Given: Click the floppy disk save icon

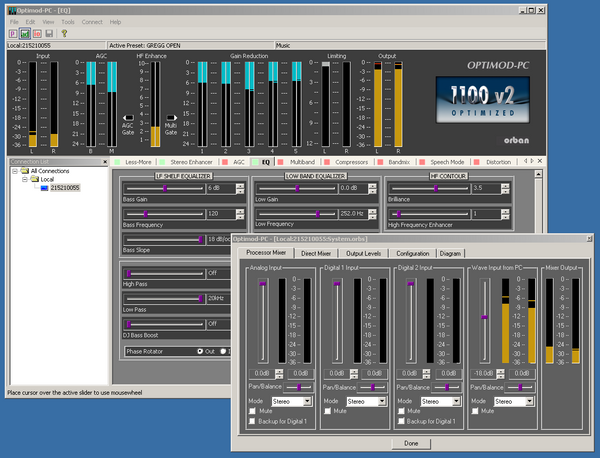Looking at the screenshot, I should point(49,33).
